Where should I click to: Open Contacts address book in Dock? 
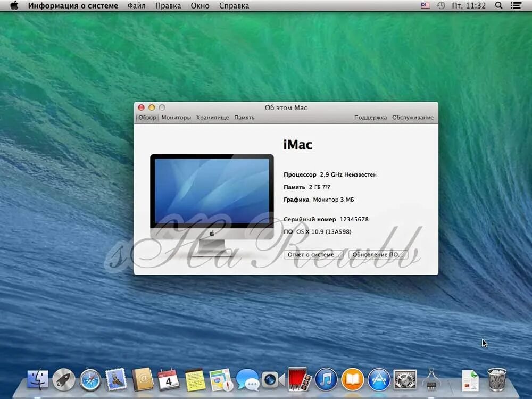coord(143,379)
